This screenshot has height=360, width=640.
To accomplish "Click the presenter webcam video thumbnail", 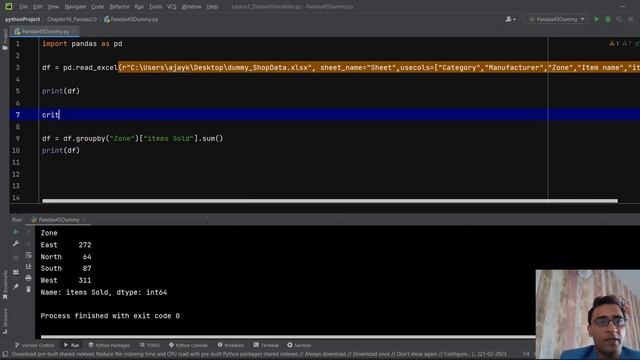I will [588, 314].
